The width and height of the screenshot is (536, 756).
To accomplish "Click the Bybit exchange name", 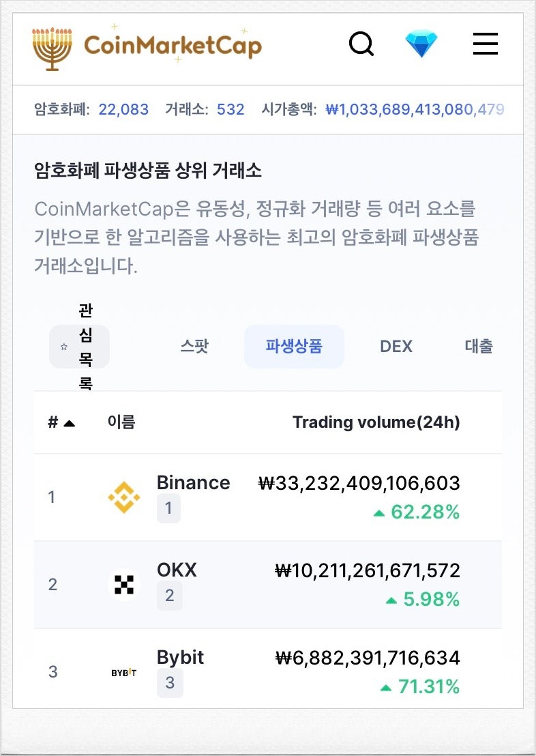I will [x=180, y=658].
